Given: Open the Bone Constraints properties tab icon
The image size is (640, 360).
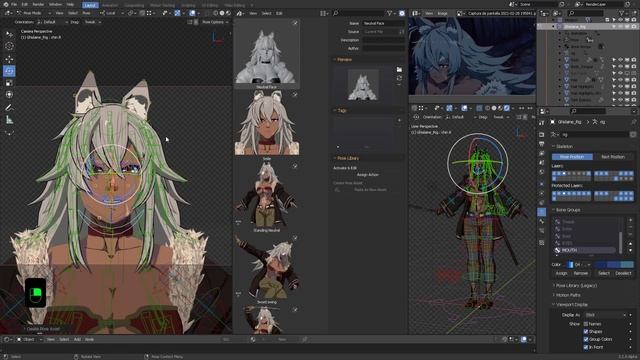Looking at the screenshot, I should [542, 231].
